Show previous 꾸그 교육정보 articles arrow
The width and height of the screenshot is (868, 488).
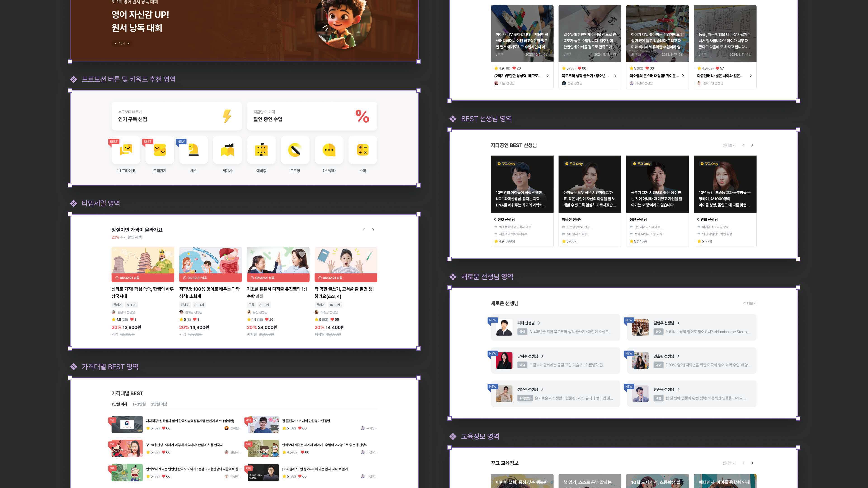click(743, 463)
